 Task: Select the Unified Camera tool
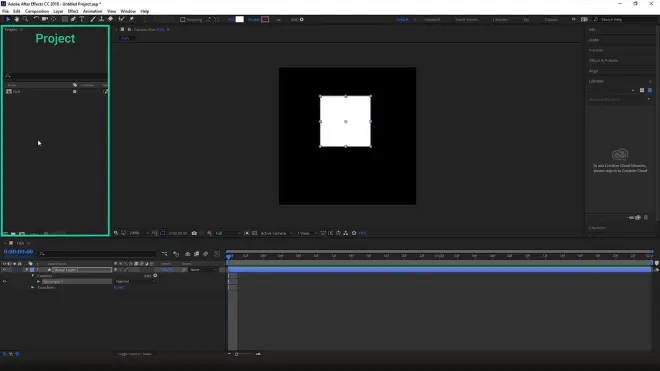click(45, 19)
